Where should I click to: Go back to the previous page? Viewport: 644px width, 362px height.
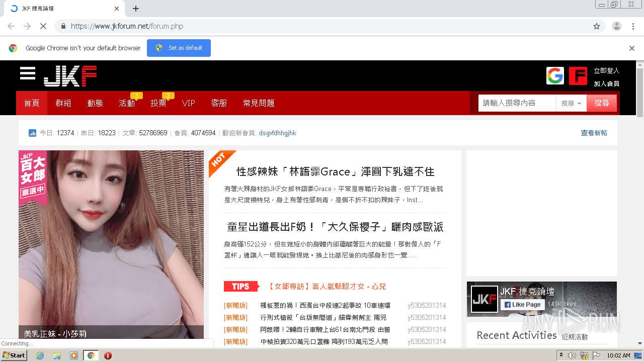[x=11, y=26]
